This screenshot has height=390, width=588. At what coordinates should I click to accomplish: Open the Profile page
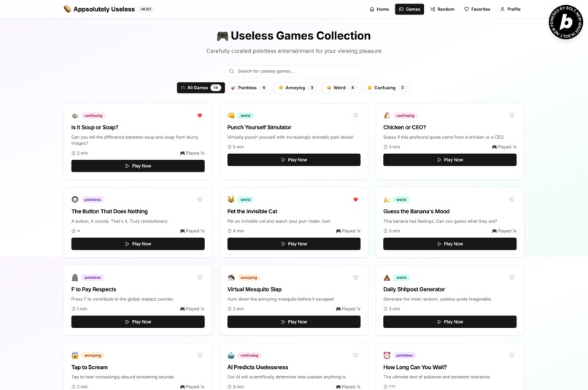(511, 9)
